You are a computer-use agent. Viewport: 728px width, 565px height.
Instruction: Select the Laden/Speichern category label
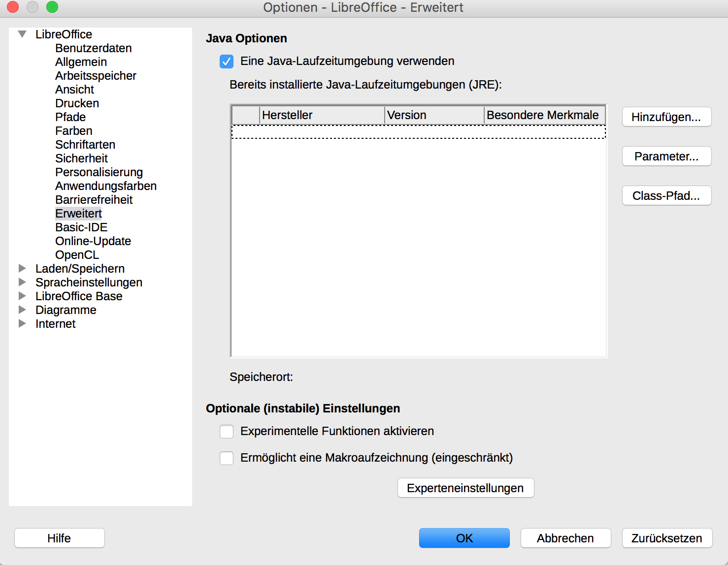(80, 269)
